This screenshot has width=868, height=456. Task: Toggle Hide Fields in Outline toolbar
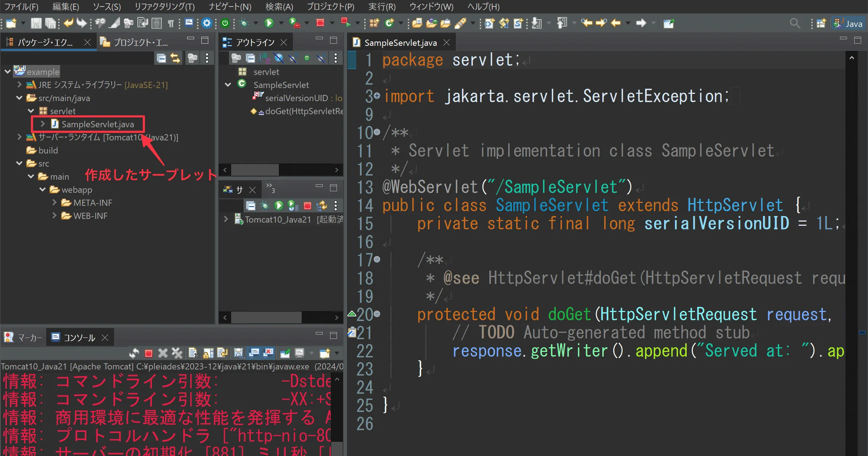(278, 58)
